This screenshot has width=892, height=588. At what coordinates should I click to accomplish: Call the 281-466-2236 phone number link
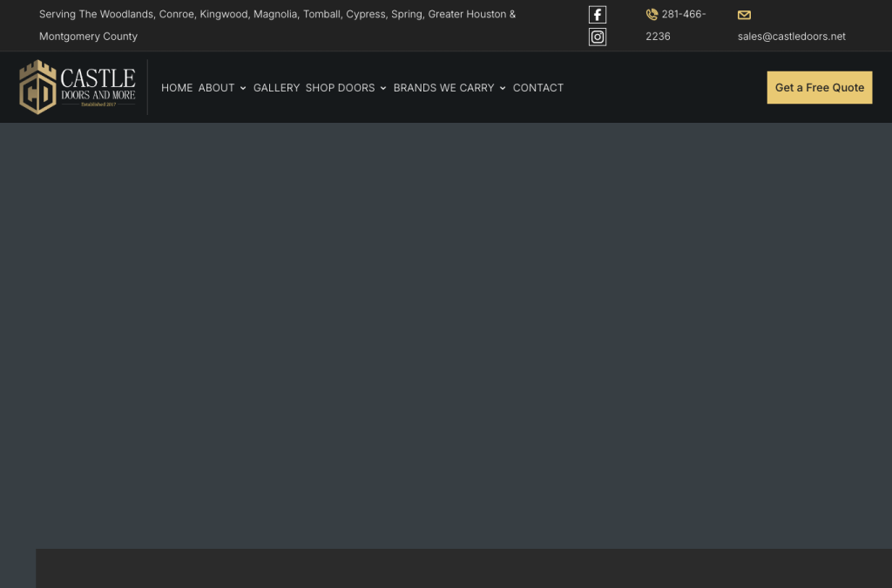676,25
